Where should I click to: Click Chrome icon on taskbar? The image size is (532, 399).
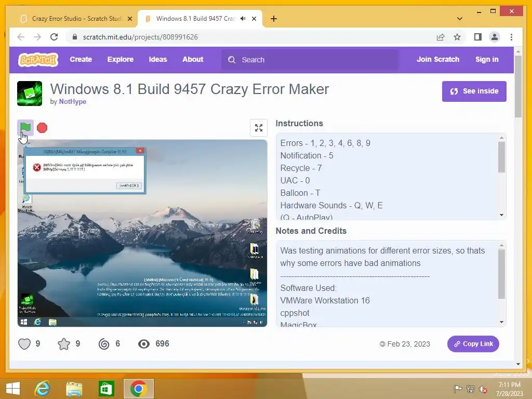(138, 389)
